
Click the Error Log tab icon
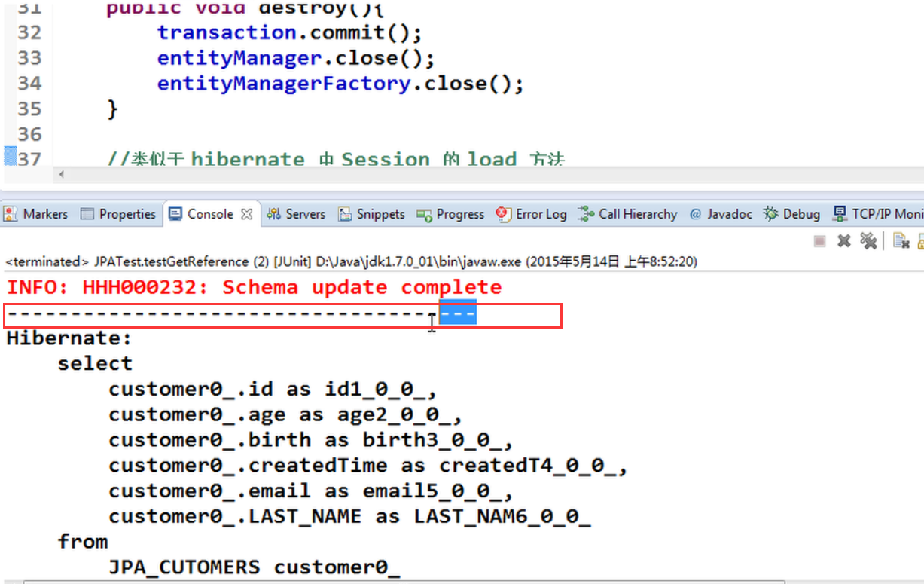click(503, 214)
